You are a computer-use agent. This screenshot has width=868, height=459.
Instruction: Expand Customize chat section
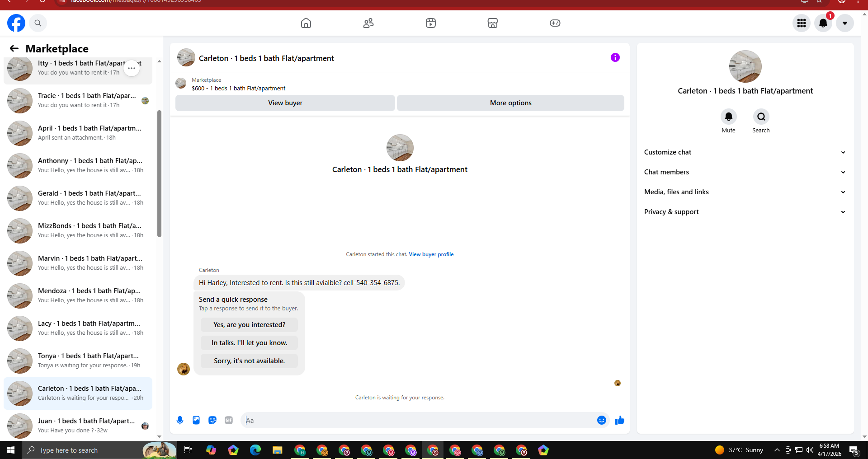tap(745, 152)
